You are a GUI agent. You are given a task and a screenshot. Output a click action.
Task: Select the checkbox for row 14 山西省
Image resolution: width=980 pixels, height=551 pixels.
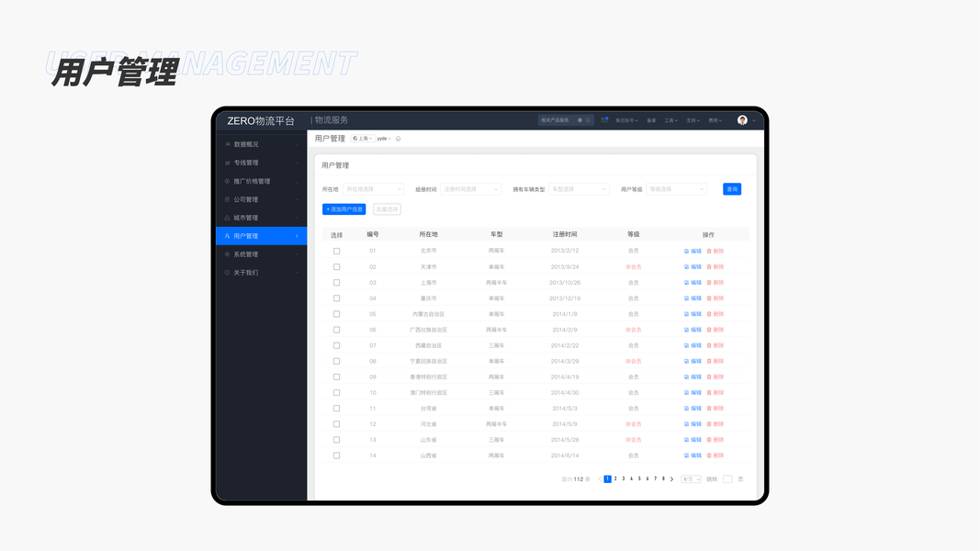click(336, 455)
